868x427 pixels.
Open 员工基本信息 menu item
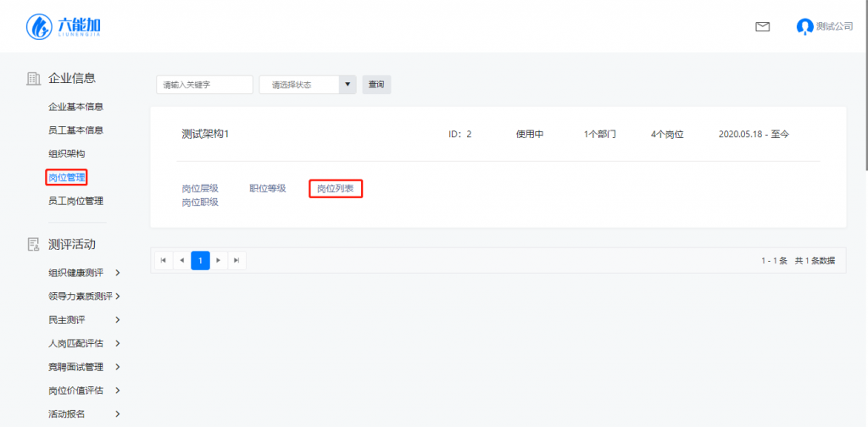pos(75,130)
